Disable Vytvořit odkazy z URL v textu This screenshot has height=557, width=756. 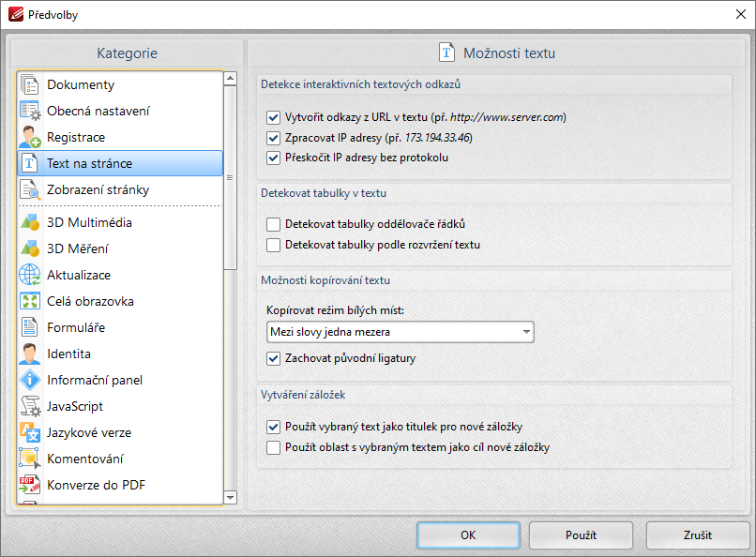click(x=273, y=117)
